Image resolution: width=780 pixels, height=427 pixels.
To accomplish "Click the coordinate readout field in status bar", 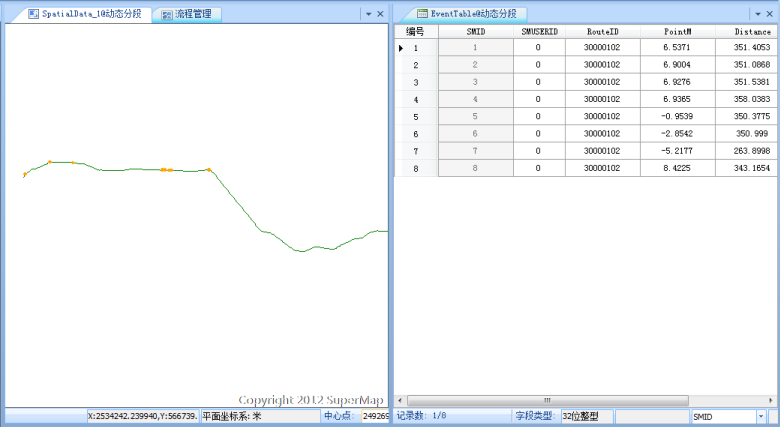I will [141, 415].
